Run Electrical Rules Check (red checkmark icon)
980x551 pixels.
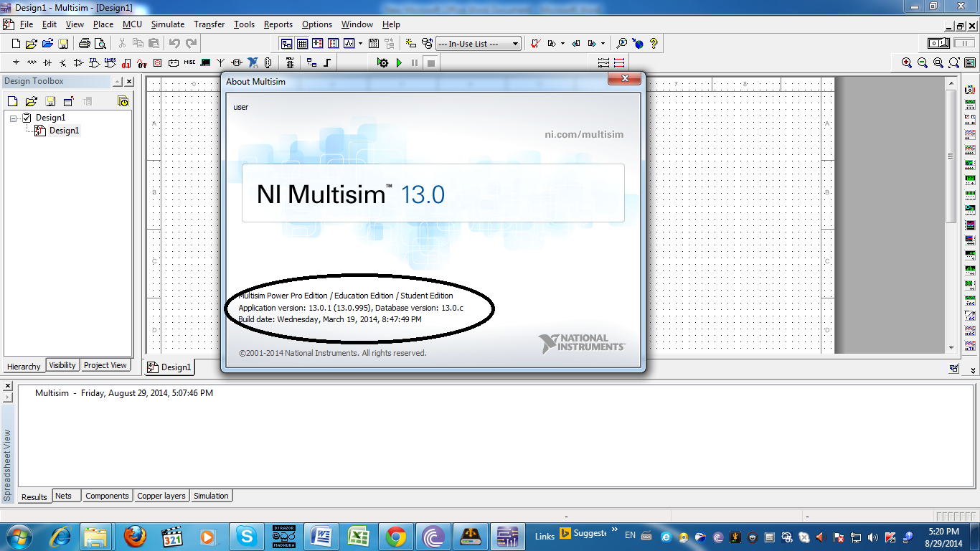click(x=535, y=44)
